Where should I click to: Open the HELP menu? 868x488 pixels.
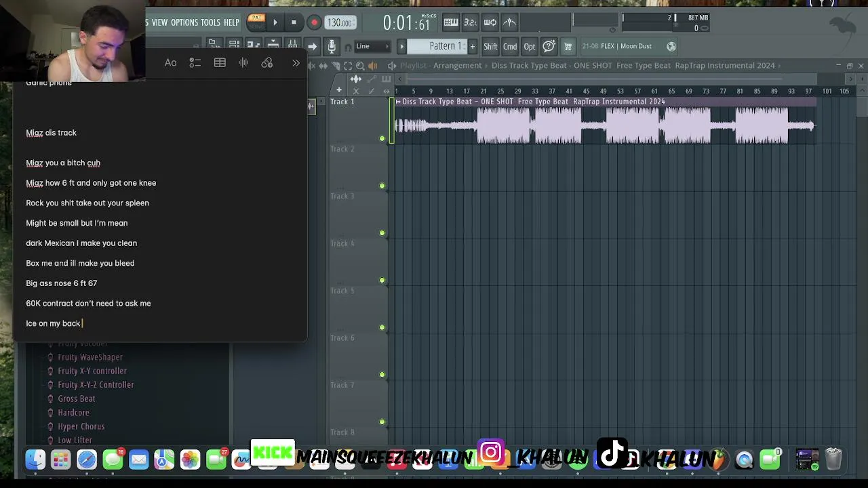tap(231, 22)
